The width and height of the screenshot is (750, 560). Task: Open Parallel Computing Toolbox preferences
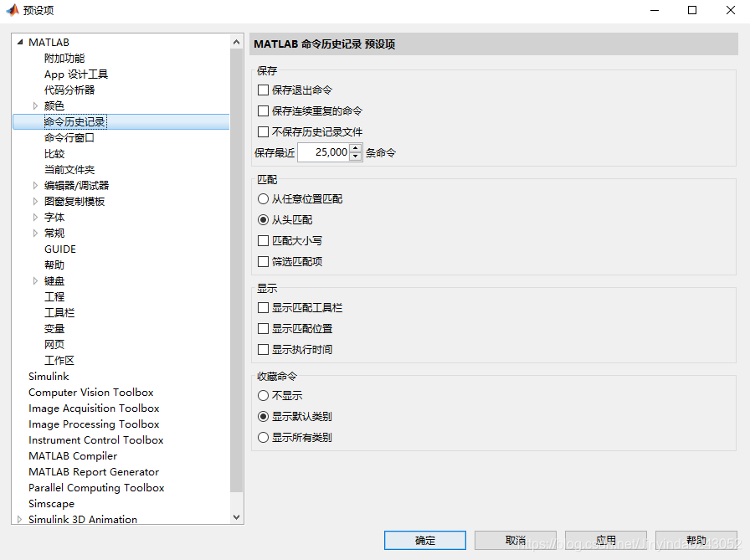(96, 488)
